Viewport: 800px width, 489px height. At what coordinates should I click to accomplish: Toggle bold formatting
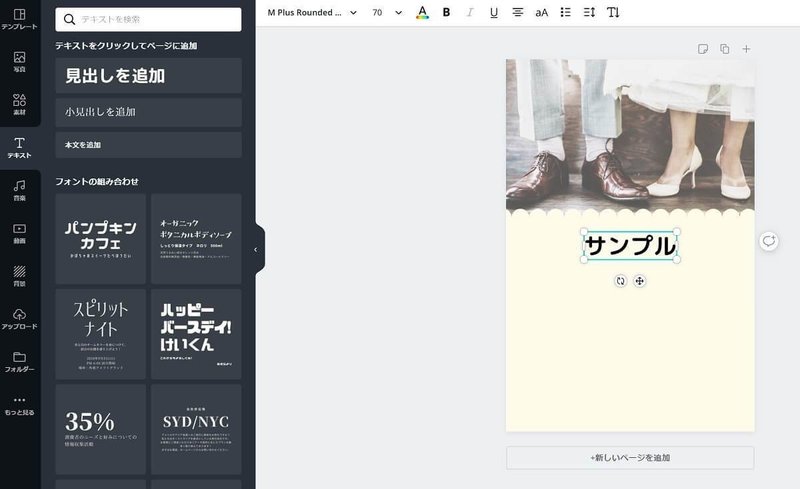[446, 13]
